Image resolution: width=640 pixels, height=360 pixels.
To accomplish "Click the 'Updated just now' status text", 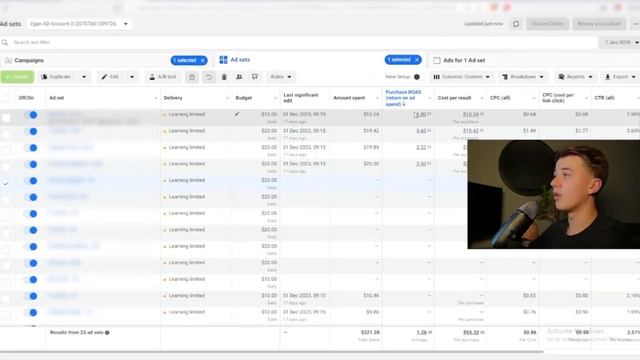I will pos(483,24).
